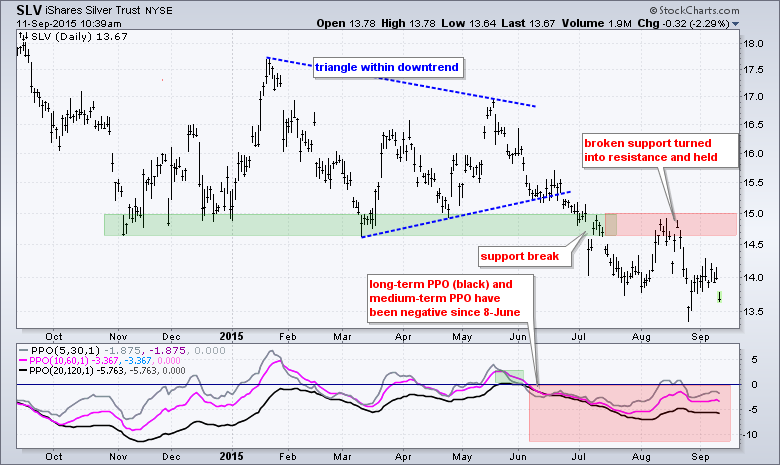Click the latest green-highlighted price bar

719,297
